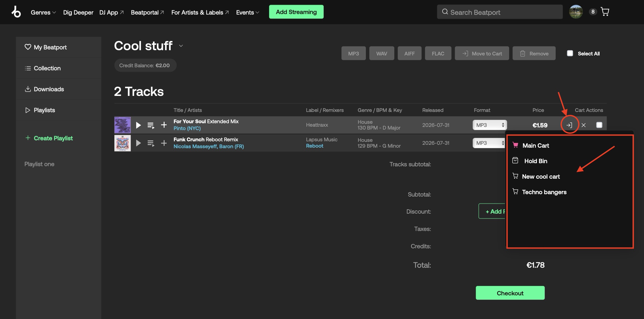Click the Move to Cart button

click(482, 53)
